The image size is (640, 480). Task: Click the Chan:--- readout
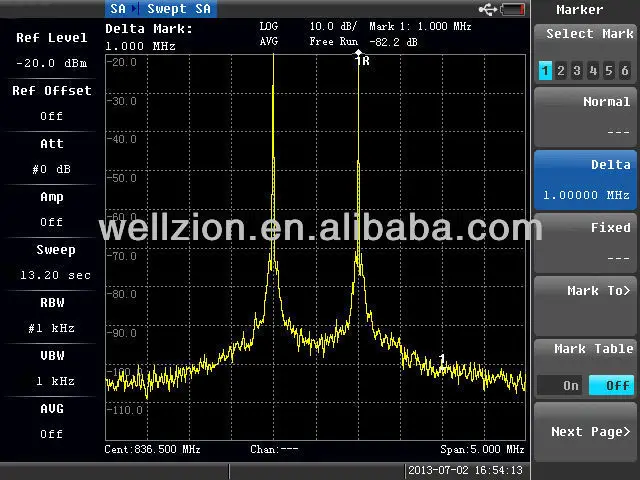click(274, 449)
